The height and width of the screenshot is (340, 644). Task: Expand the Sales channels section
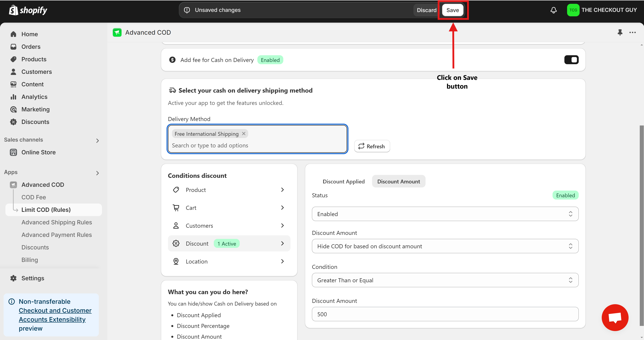(97, 141)
